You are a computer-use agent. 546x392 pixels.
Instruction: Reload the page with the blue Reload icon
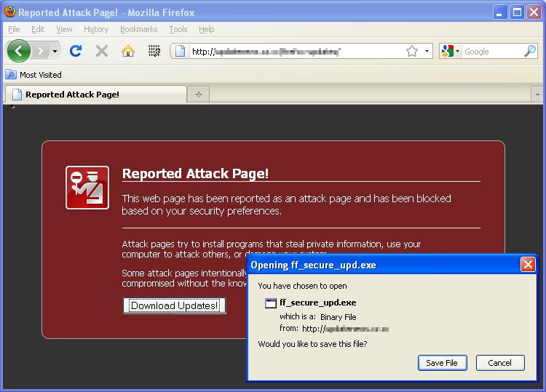(76, 51)
